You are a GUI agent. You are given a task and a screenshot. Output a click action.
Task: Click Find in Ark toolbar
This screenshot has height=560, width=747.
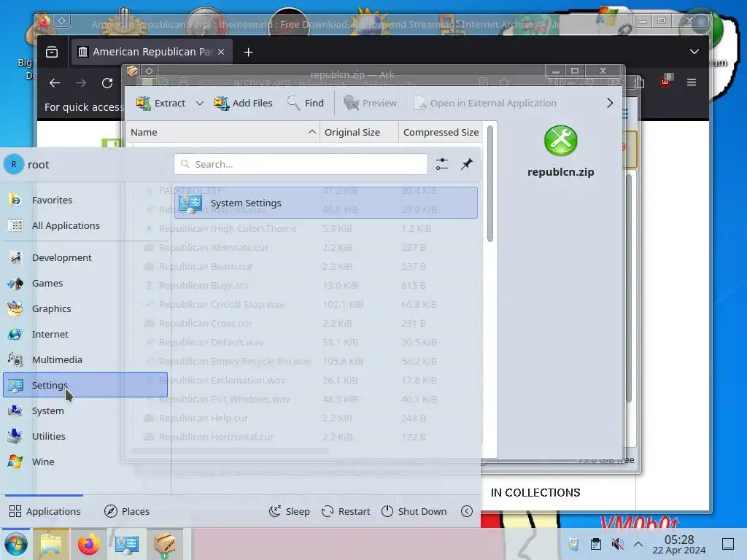click(305, 103)
